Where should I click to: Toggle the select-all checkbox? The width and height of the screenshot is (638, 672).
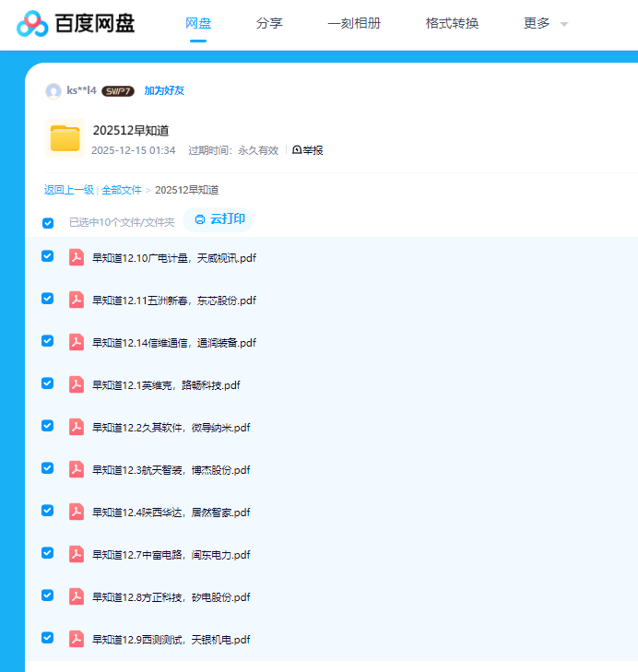click(x=48, y=223)
